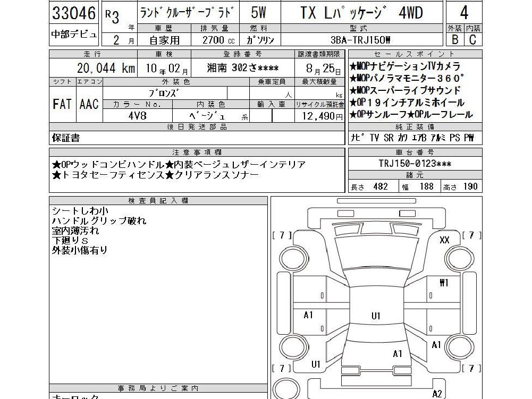Click the 注意事項欄 section header
This screenshot has width=532, height=399.
[x=197, y=152]
